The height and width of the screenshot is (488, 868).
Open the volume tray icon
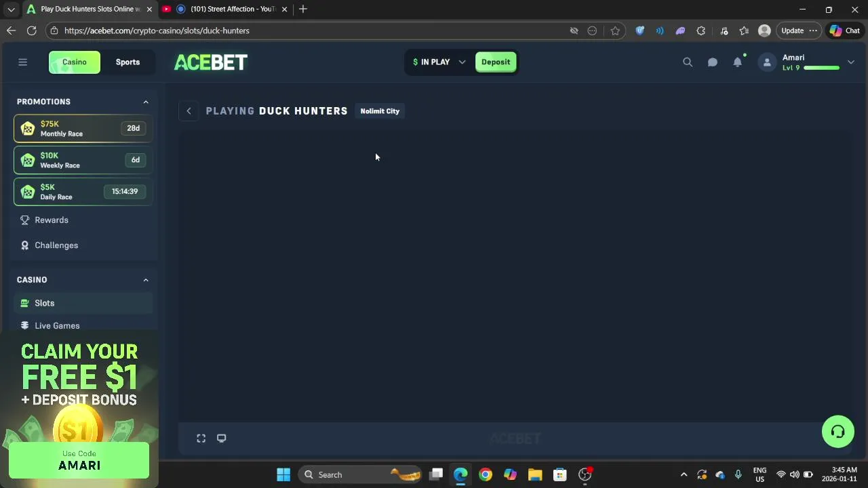coord(794,474)
